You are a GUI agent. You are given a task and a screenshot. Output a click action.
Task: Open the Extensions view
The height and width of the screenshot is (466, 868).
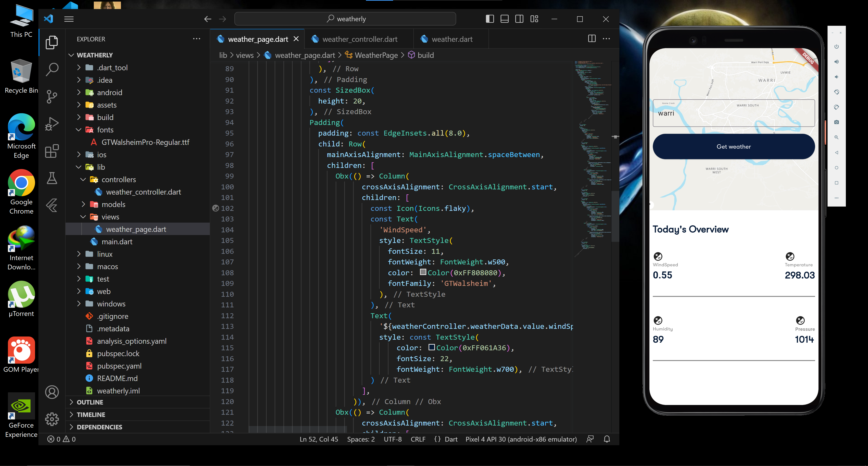(x=52, y=151)
